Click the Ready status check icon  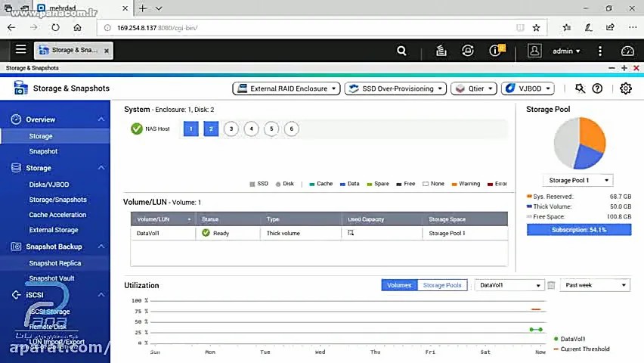[206, 233]
